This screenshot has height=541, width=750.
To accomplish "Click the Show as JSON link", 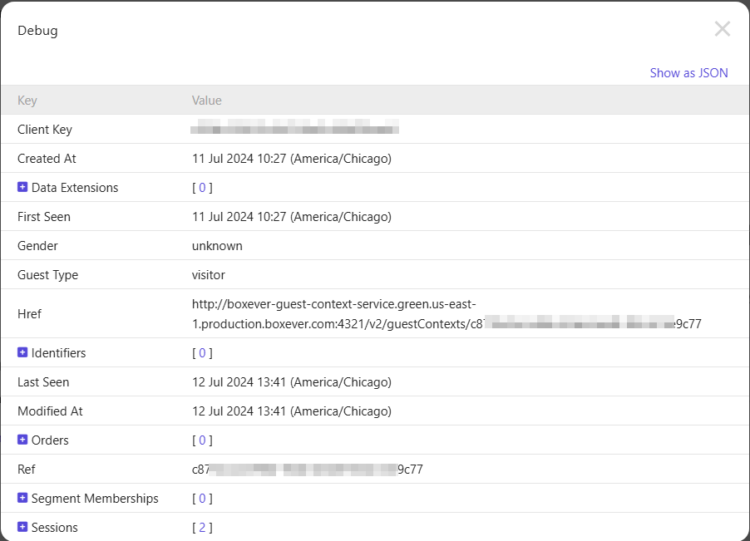I will [688, 73].
